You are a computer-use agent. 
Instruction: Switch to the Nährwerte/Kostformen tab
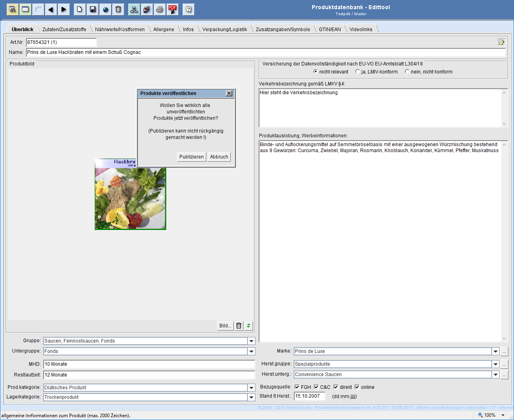(x=120, y=29)
